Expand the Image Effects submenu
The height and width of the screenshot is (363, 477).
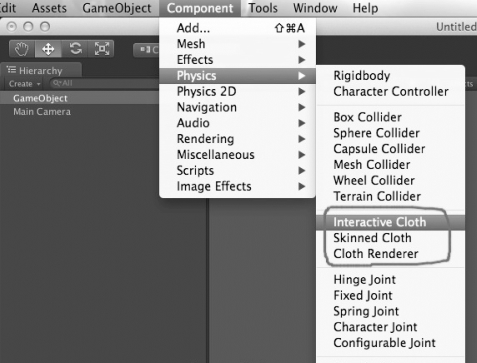click(237, 186)
